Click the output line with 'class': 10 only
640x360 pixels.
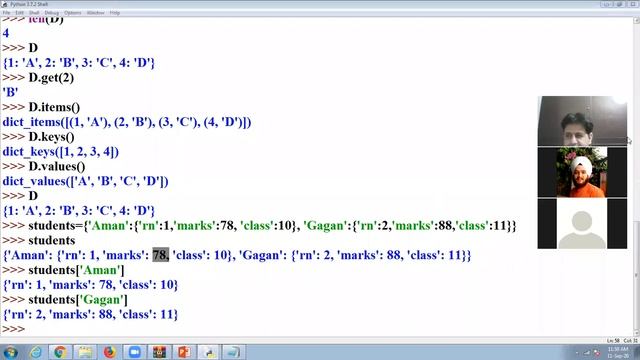pos(90,285)
